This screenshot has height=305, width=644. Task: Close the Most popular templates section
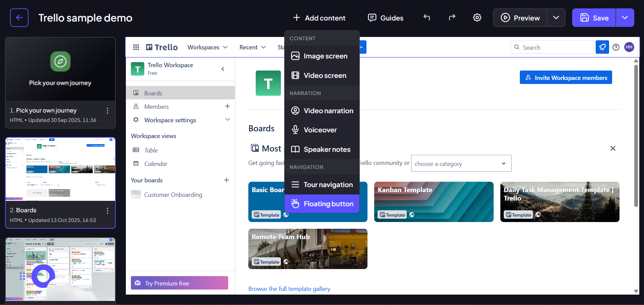[x=613, y=148]
